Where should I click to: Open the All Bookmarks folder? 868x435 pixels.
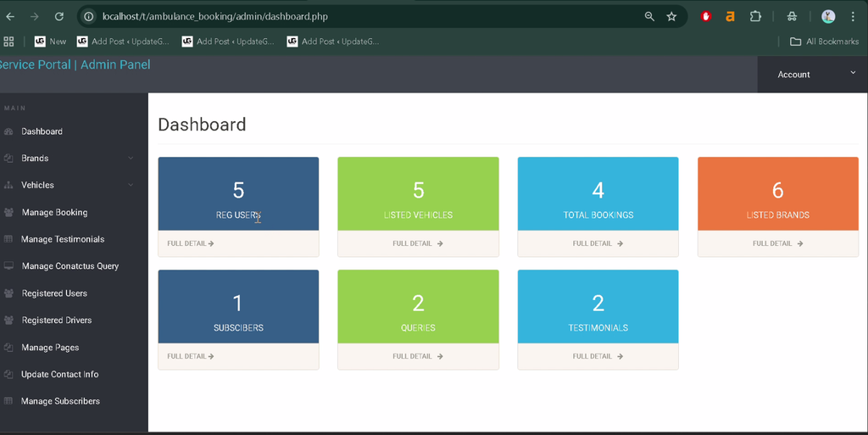[824, 42]
